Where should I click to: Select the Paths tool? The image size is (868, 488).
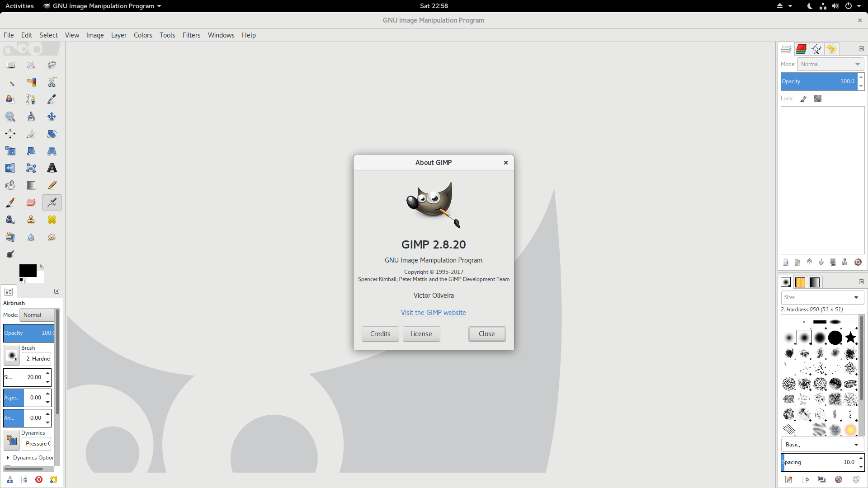click(x=31, y=99)
